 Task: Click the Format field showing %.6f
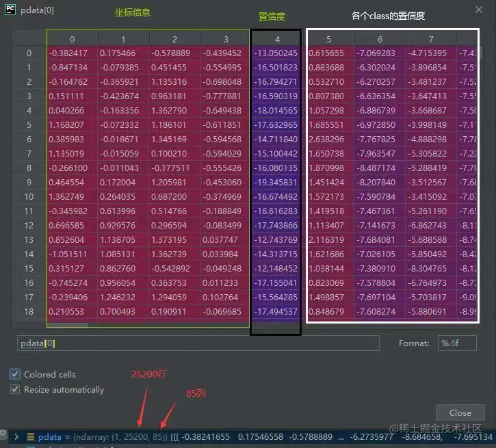click(457, 343)
